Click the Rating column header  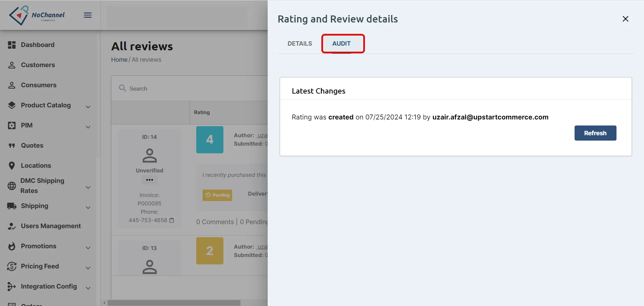pyautogui.click(x=202, y=112)
